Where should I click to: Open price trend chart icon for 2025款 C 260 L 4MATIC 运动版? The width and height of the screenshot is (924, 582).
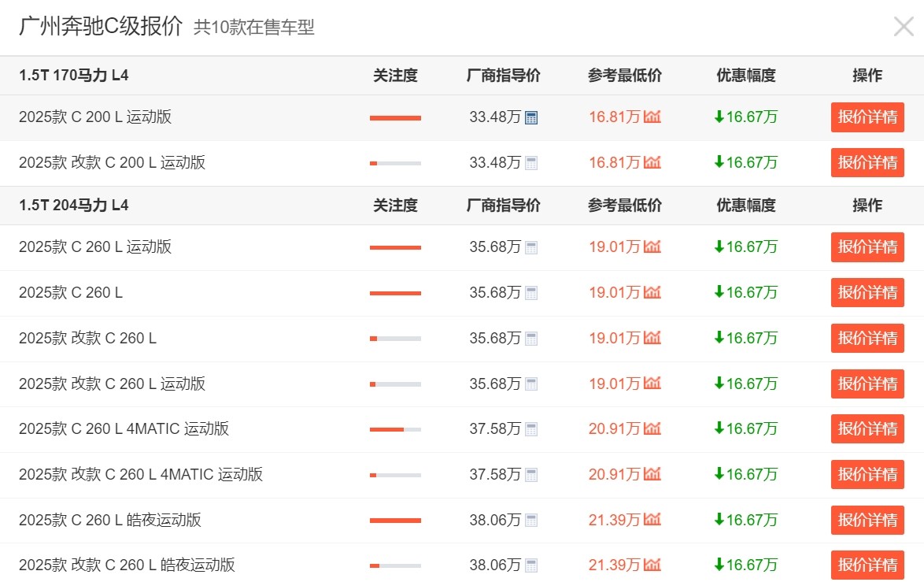pos(652,428)
